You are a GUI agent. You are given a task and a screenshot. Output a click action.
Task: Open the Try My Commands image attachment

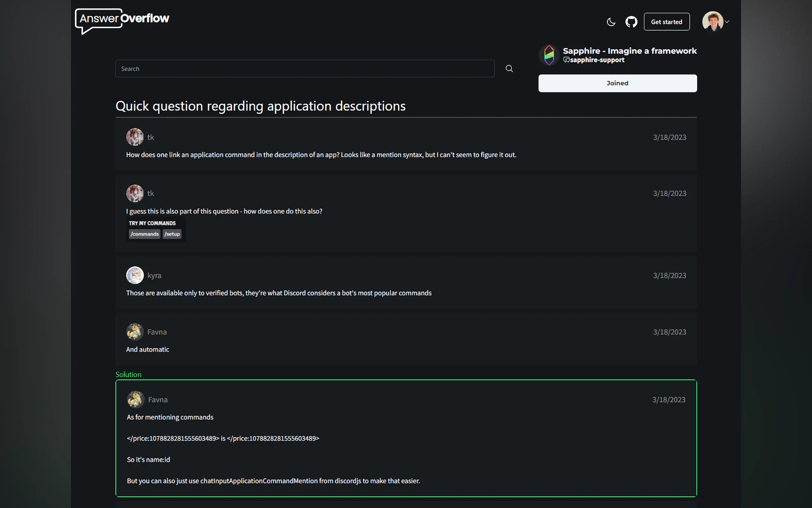click(155, 229)
